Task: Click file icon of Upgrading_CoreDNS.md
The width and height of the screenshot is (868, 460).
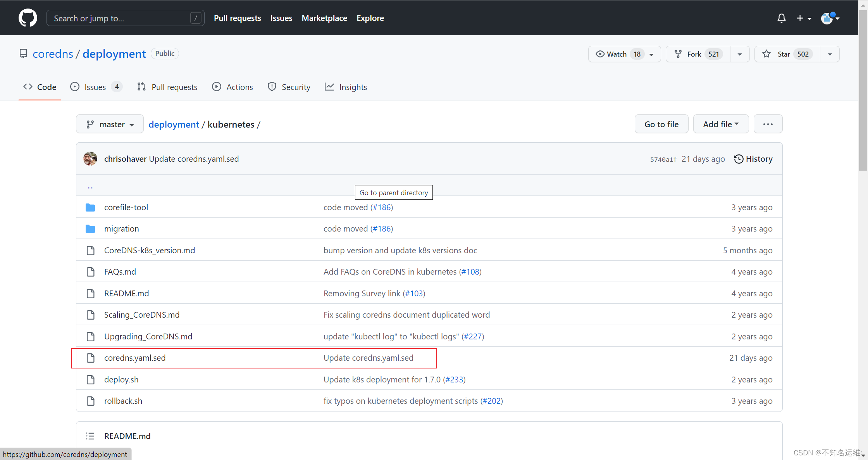Action: coord(90,337)
